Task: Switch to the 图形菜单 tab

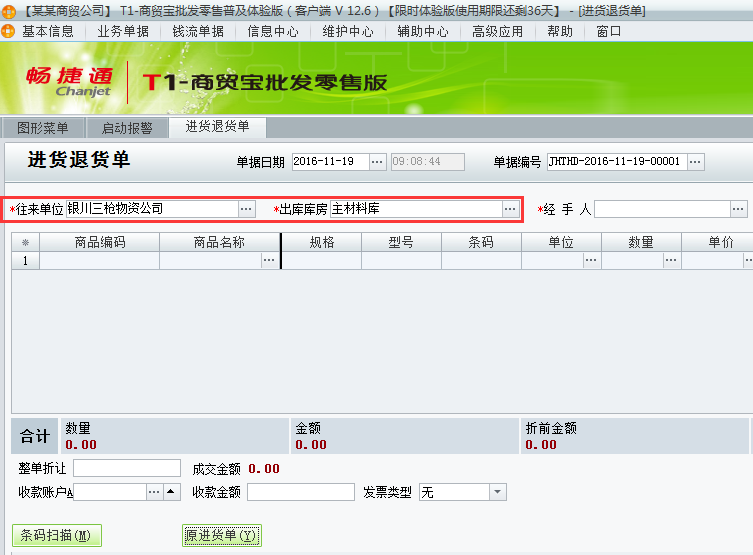Action: (43, 128)
